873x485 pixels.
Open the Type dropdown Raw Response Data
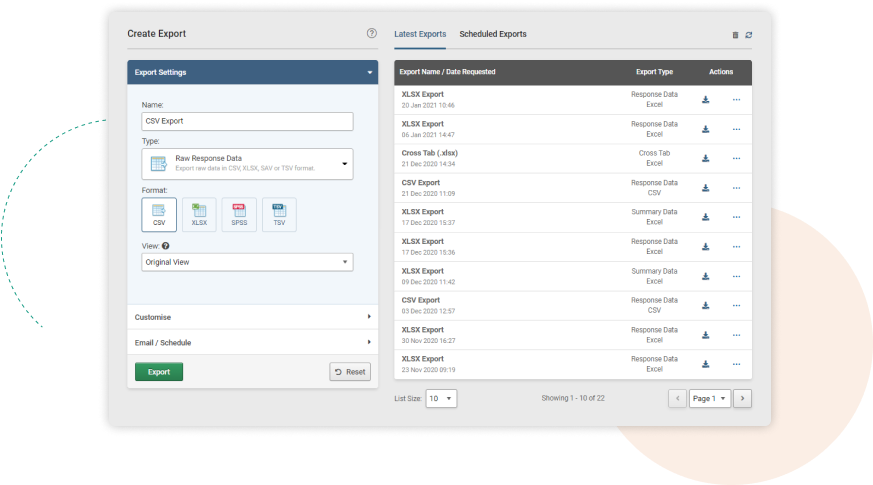247,164
